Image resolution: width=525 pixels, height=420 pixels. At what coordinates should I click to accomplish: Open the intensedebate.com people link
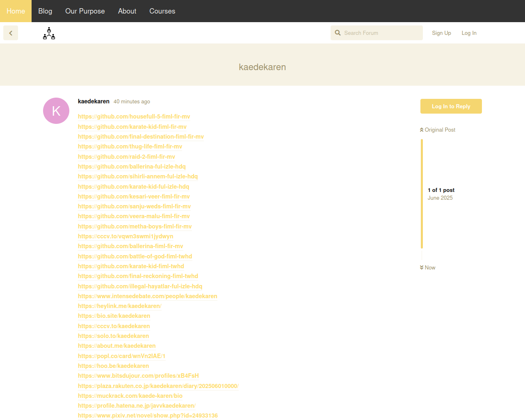148,296
